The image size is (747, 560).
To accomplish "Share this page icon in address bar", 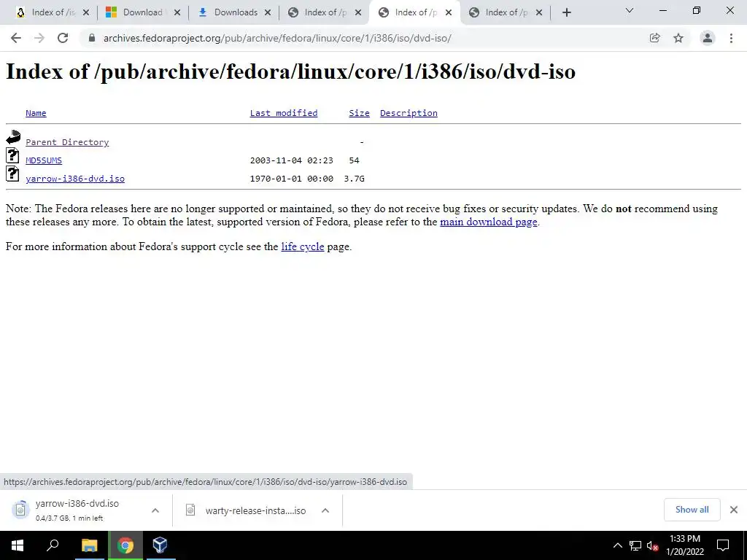I will point(654,38).
